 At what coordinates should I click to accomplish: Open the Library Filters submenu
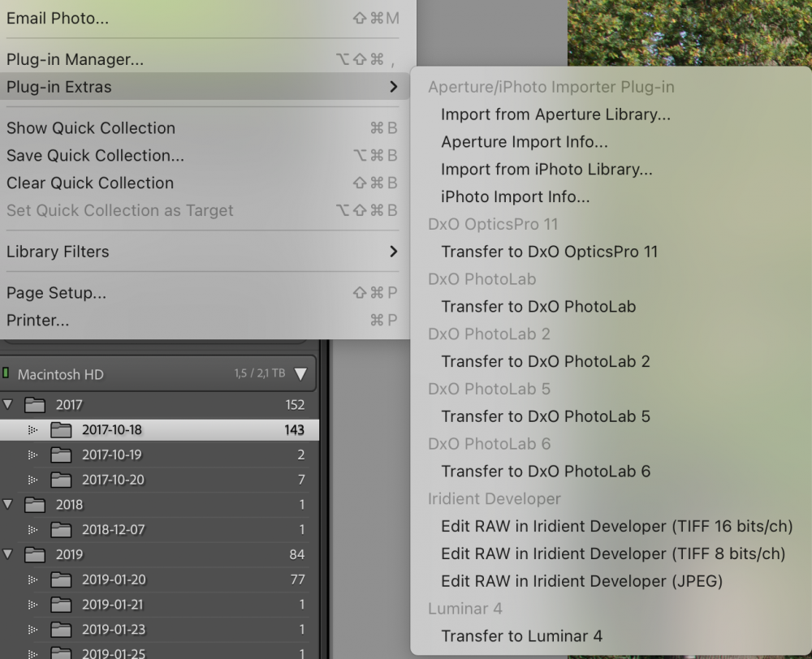point(202,252)
